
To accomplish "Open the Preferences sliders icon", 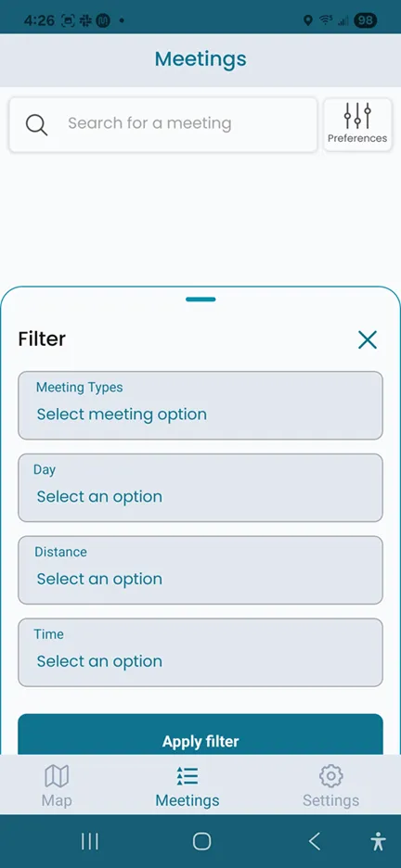I will [x=357, y=115].
